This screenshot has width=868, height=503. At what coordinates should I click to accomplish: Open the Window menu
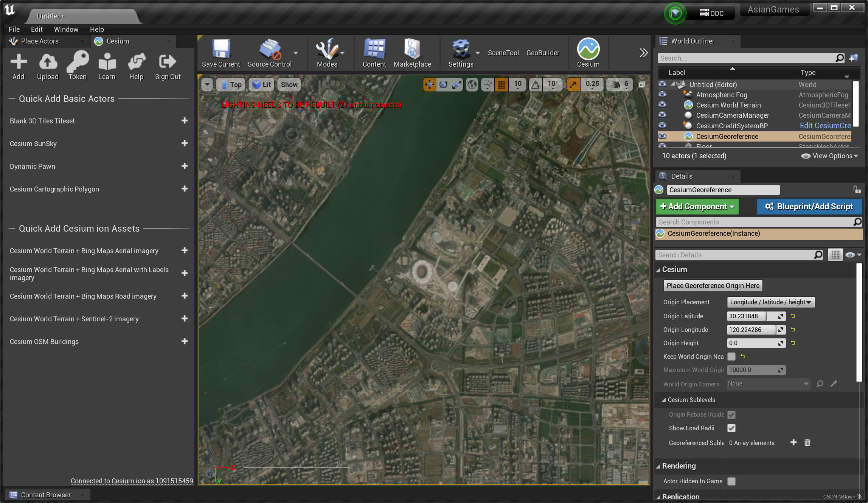66,29
